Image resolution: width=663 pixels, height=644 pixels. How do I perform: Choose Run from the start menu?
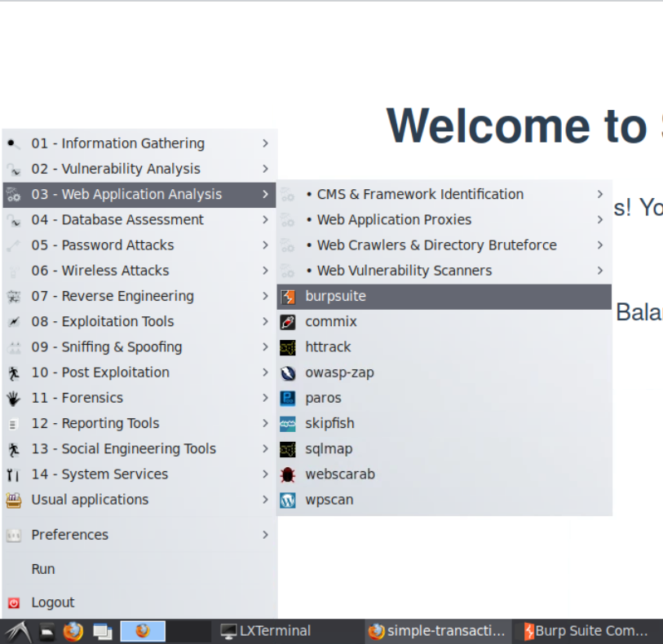[x=139, y=569]
